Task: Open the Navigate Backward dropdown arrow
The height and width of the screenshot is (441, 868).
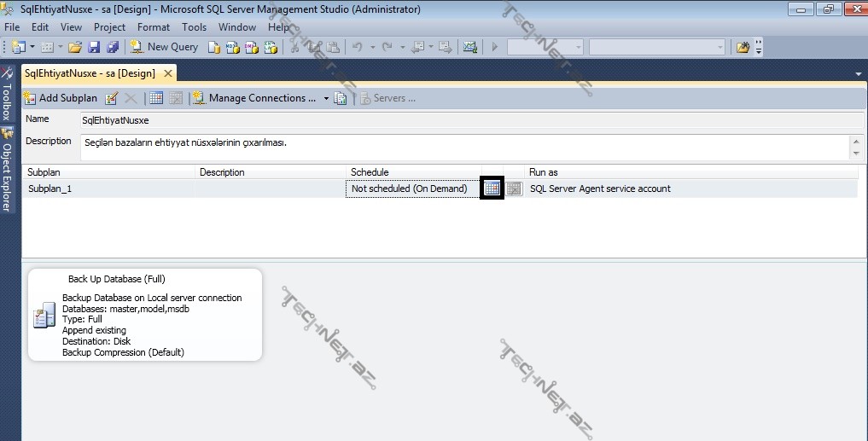Action: coord(431,47)
